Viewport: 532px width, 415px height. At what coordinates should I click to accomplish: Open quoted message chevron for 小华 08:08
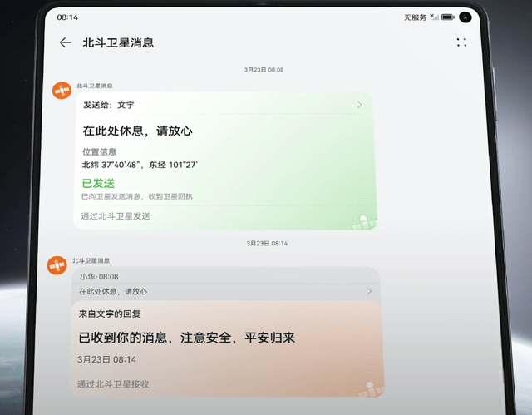point(369,291)
